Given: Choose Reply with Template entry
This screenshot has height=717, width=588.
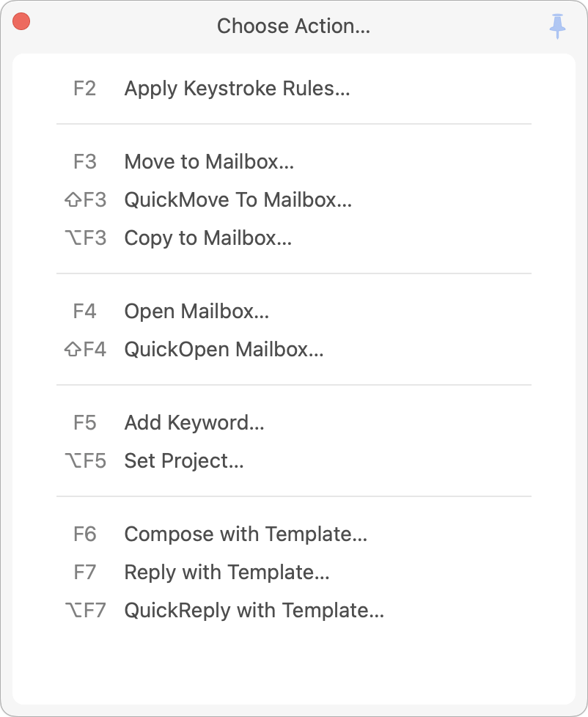Looking at the screenshot, I should pyautogui.click(x=227, y=572).
